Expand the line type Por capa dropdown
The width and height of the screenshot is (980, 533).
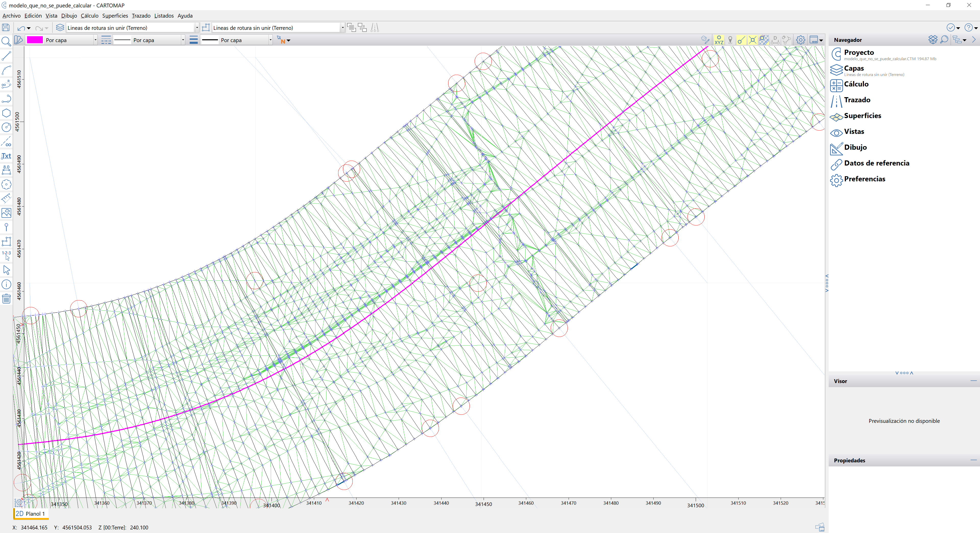[183, 40]
